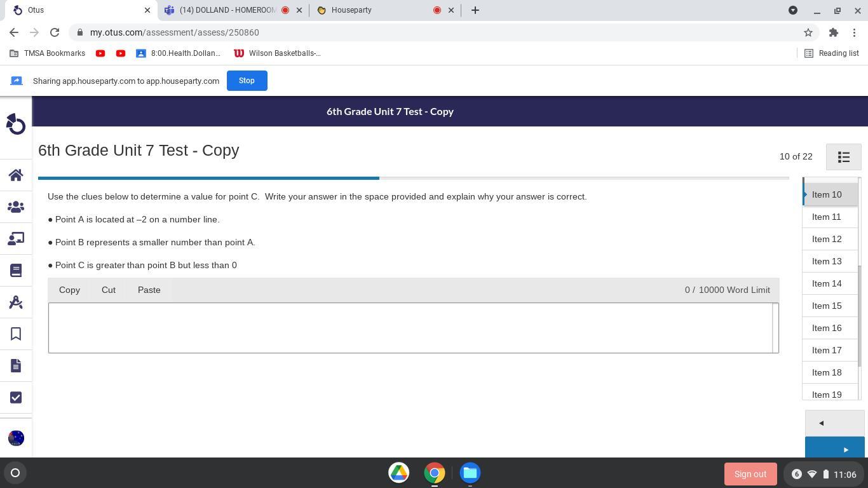The width and height of the screenshot is (868, 488).
Task: Open the Files app from the shelf
Action: point(470,473)
